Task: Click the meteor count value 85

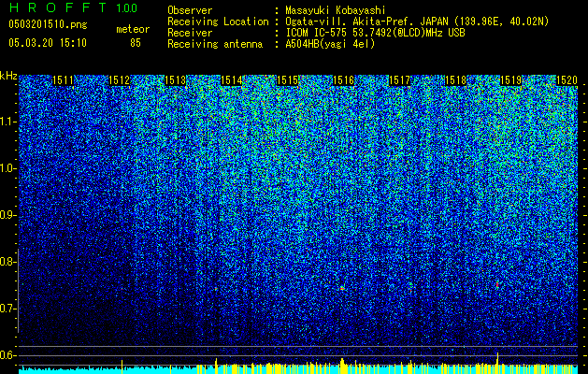Action: point(136,43)
